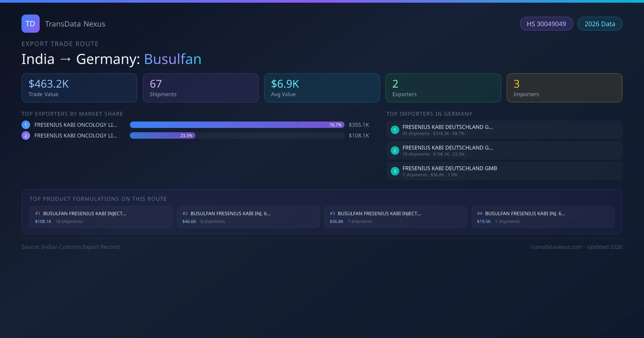The image size is (644, 338).
Task: Click the TD logo icon
Action: (30, 24)
